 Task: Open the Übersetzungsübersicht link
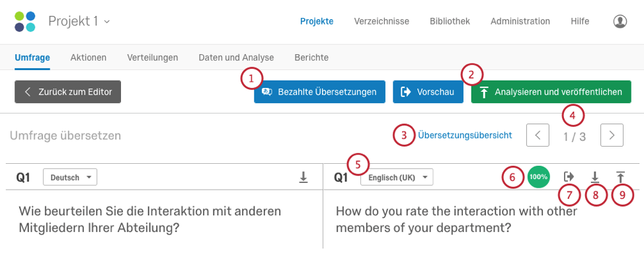coord(465,135)
